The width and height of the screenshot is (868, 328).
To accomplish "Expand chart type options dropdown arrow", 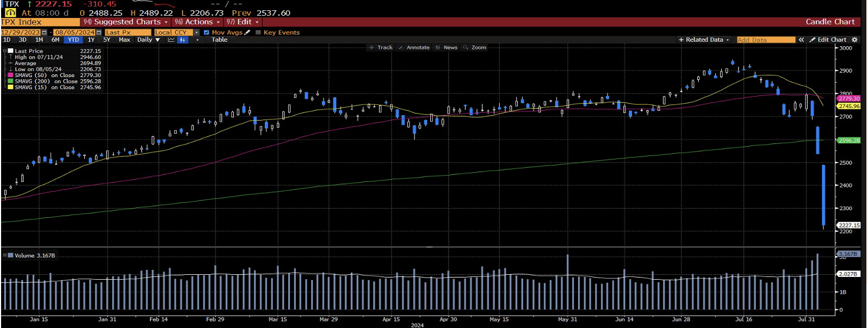I will (x=197, y=40).
